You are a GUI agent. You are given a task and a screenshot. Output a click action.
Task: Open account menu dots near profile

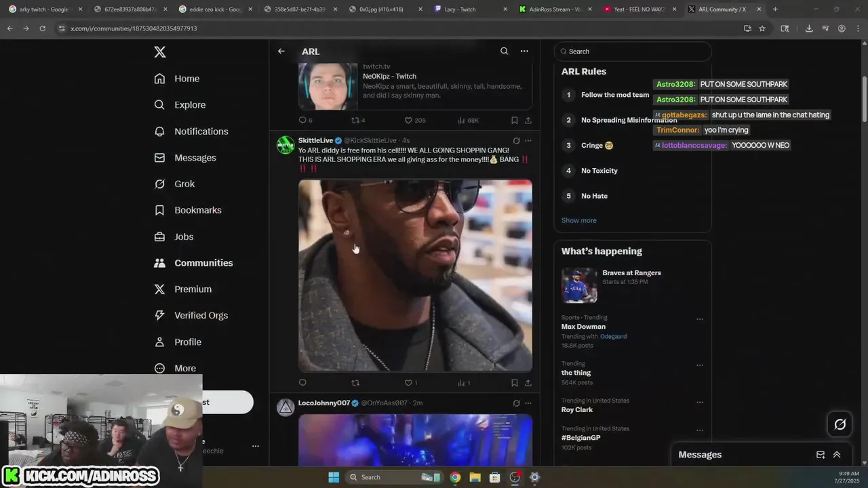click(256, 446)
